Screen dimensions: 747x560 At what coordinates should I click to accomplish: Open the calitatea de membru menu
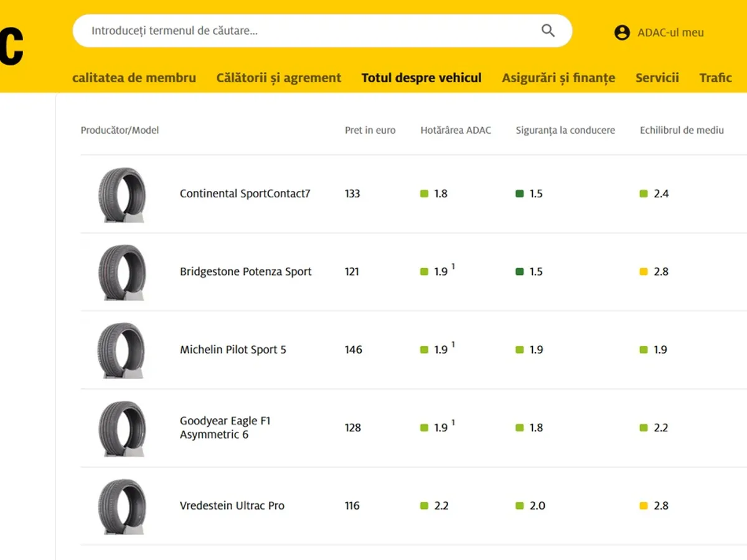(134, 78)
